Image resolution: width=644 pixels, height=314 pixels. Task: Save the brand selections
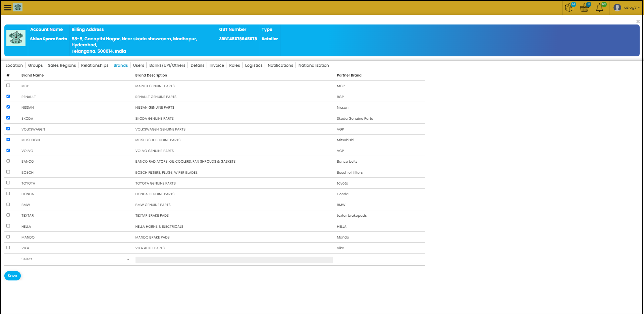pos(12,276)
